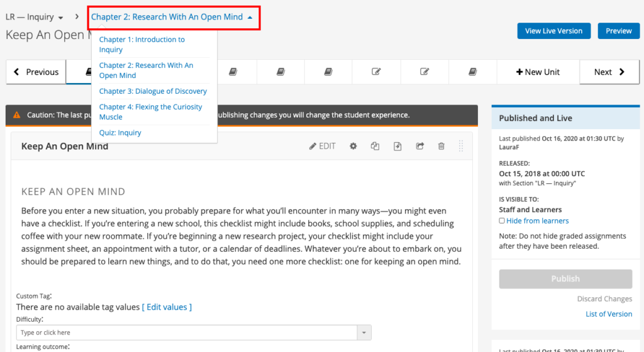644x352 pixels.
Task: Choose Chapter 2: Research With An Open Mind menu entry
Action: (x=146, y=71)
